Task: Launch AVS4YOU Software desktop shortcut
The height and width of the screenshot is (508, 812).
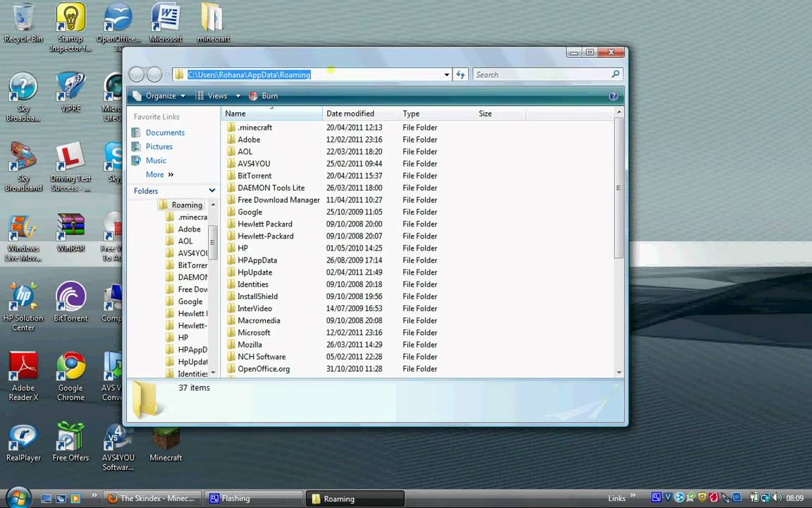Action: click(x=118, y=447)
